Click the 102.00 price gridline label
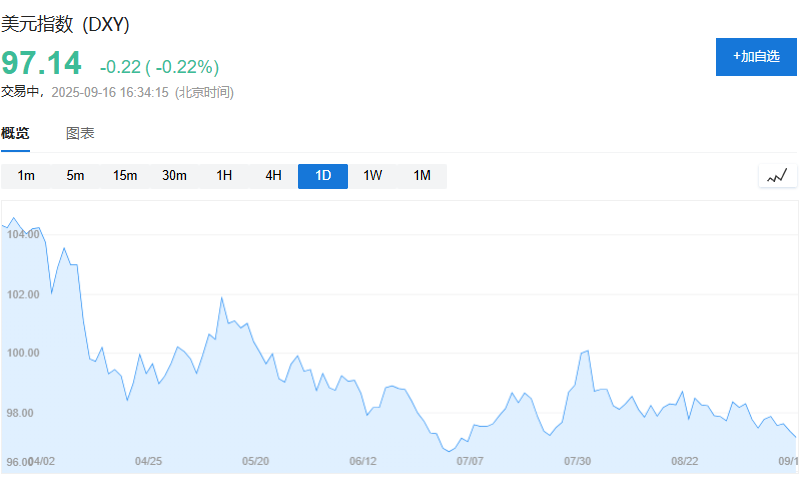Image resolution: width=800 pixels, height=477 pixels. [x=23, y=294]
